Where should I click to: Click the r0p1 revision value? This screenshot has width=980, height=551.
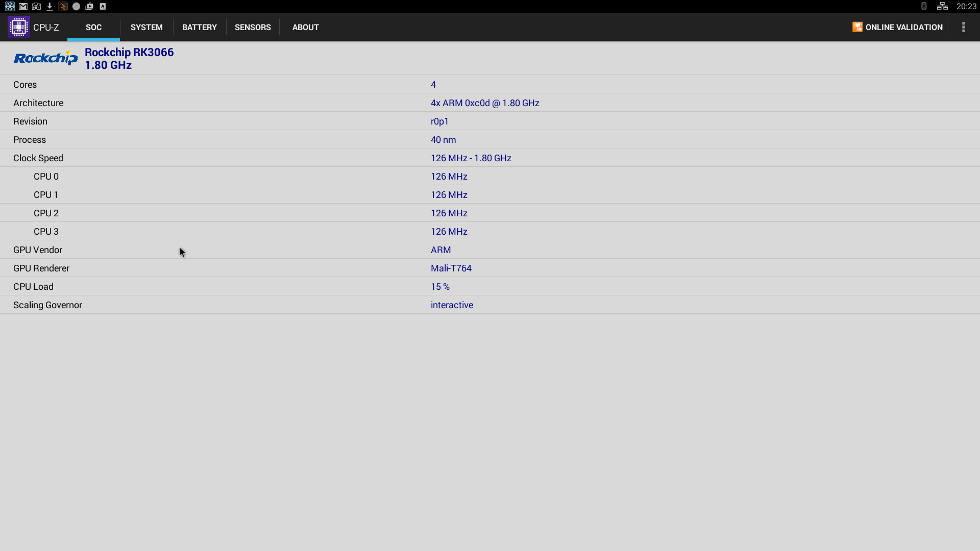click(439, 121)
